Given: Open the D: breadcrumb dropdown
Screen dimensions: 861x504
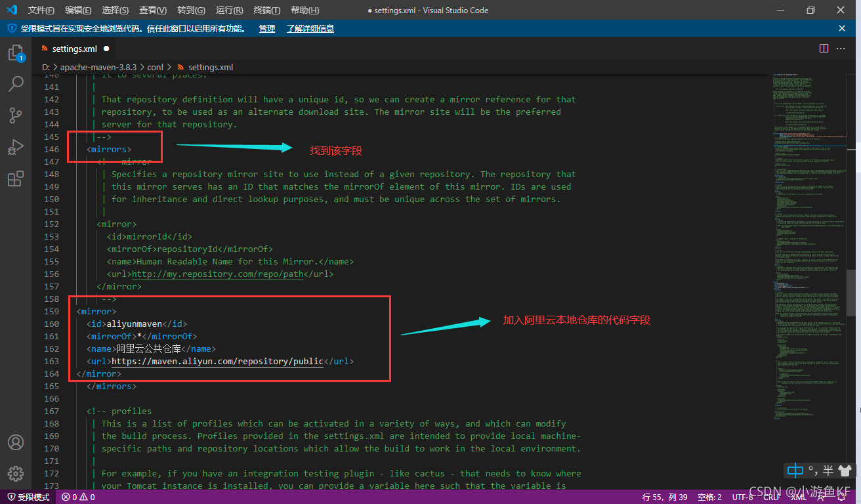Looking at the screenshot, I should [x=45, y=67].
